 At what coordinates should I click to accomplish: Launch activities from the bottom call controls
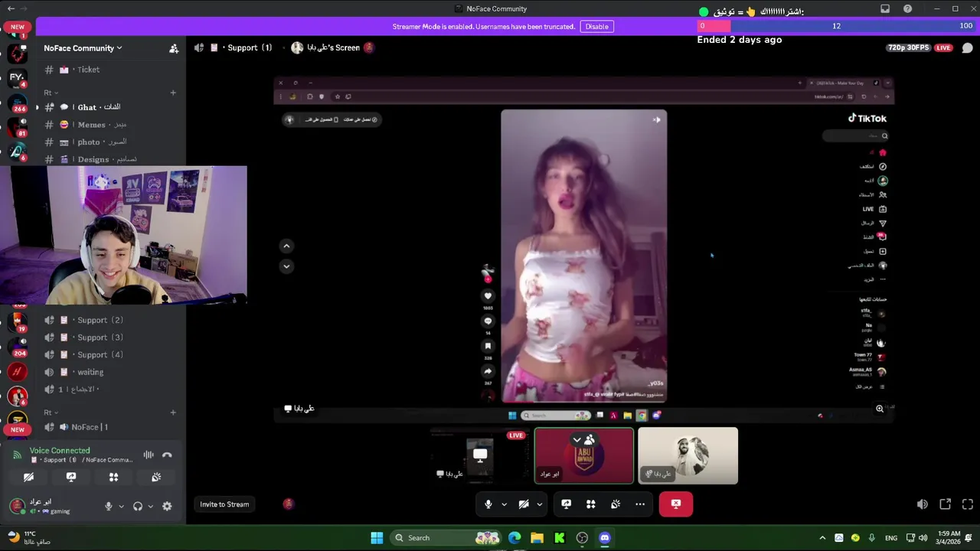tap(591, 504)
